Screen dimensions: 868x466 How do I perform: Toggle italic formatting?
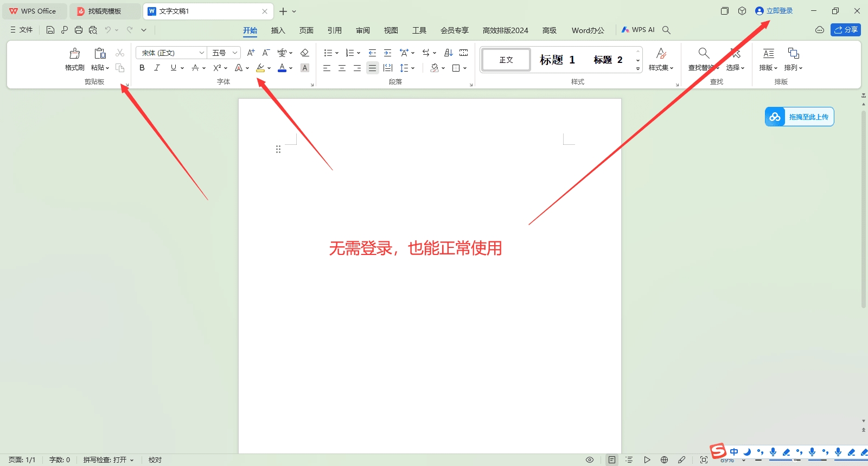pos(157,68)
